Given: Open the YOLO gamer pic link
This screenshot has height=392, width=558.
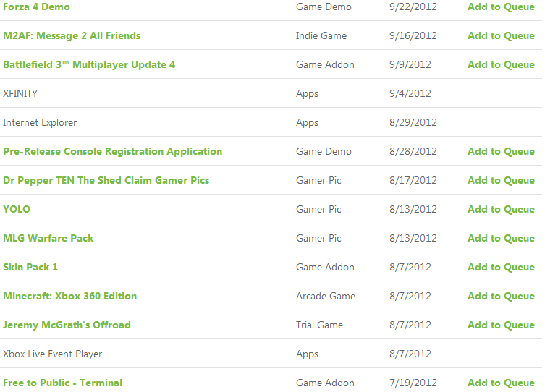Looking at the screenshot, I should tap(17, 209).
